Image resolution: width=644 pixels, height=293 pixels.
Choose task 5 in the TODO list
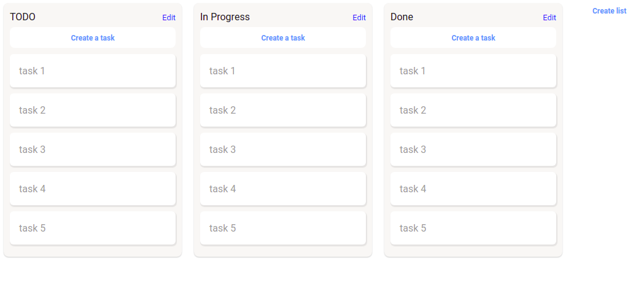93,228
